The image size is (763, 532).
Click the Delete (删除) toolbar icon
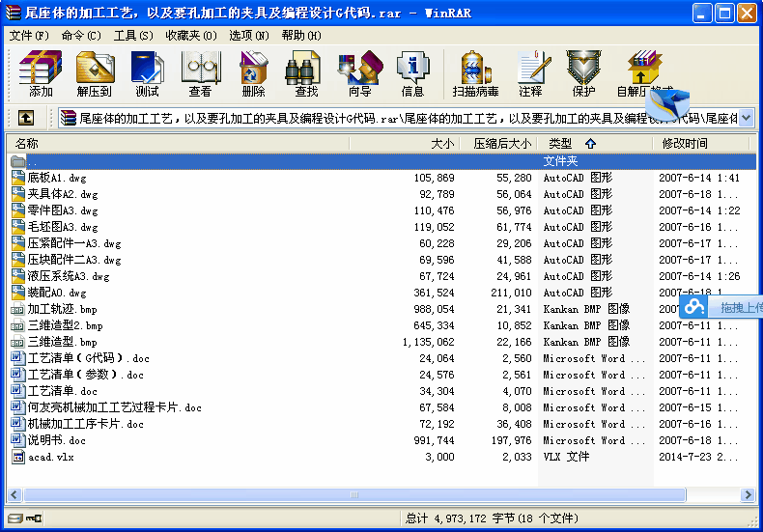[253, 74]
